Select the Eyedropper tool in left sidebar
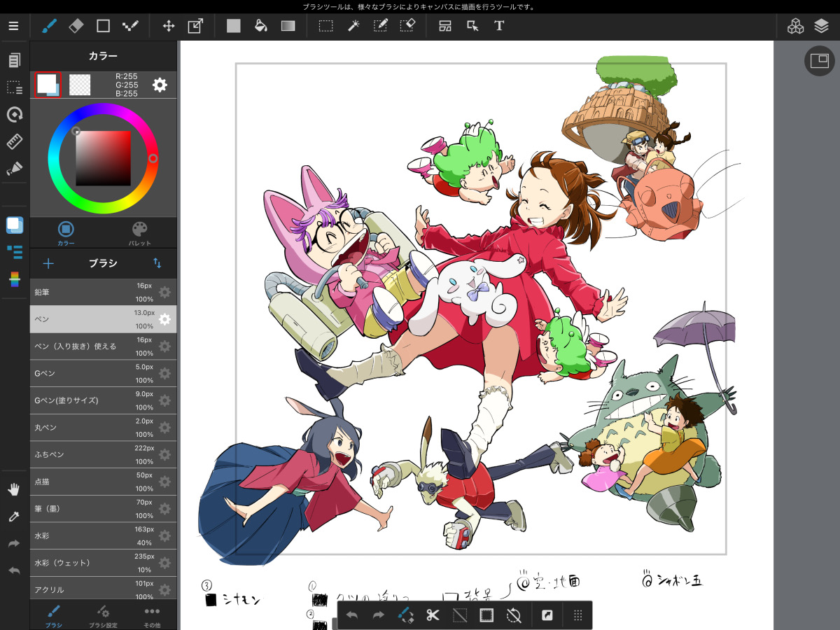The width and height of the screenshot is (840, 630). click(x=14, y=517)
